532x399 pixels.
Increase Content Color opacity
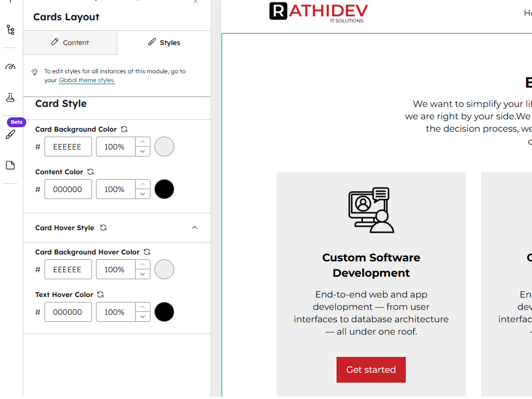tap(143, 184)
